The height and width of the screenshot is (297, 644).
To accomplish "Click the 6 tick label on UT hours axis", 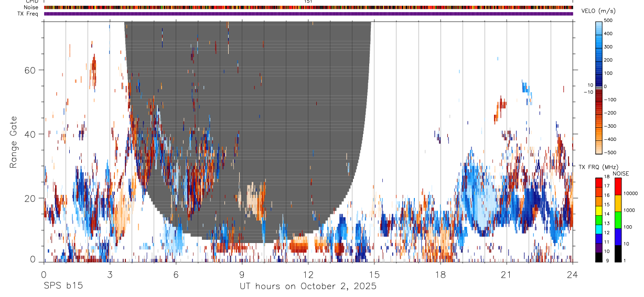I will pos(176,274).
